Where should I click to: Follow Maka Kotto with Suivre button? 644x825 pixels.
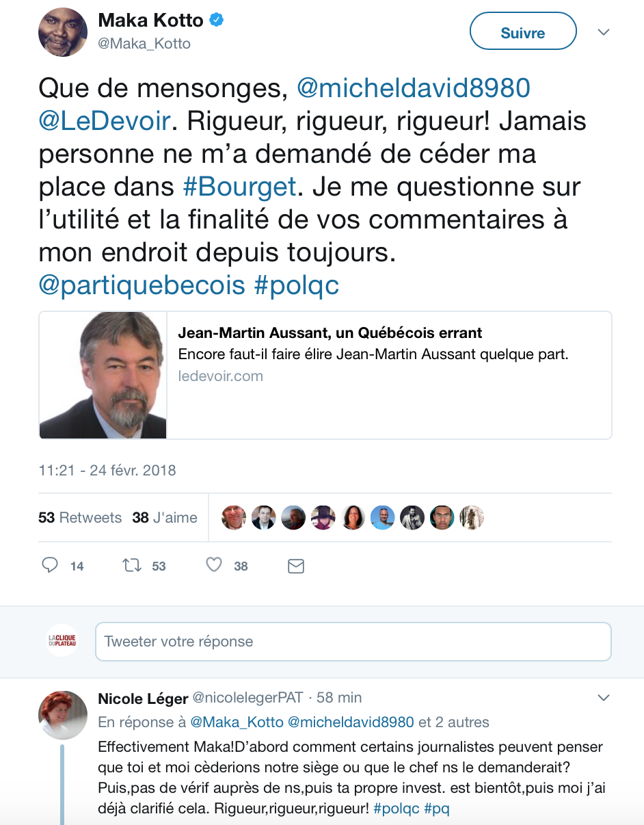pos(523,32)
